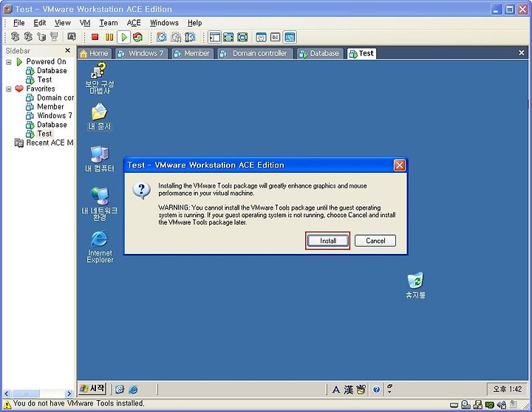
Task: Collapse the Favorites tree group
Action: click(9, 89)
